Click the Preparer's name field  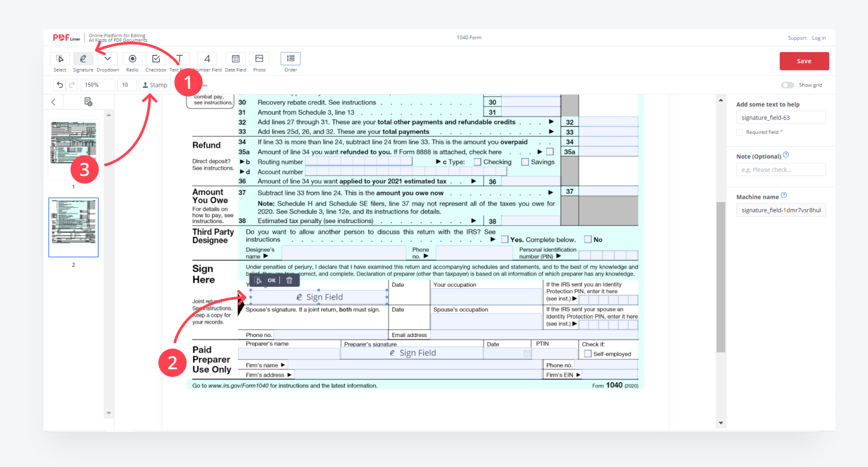coord(289,354)
